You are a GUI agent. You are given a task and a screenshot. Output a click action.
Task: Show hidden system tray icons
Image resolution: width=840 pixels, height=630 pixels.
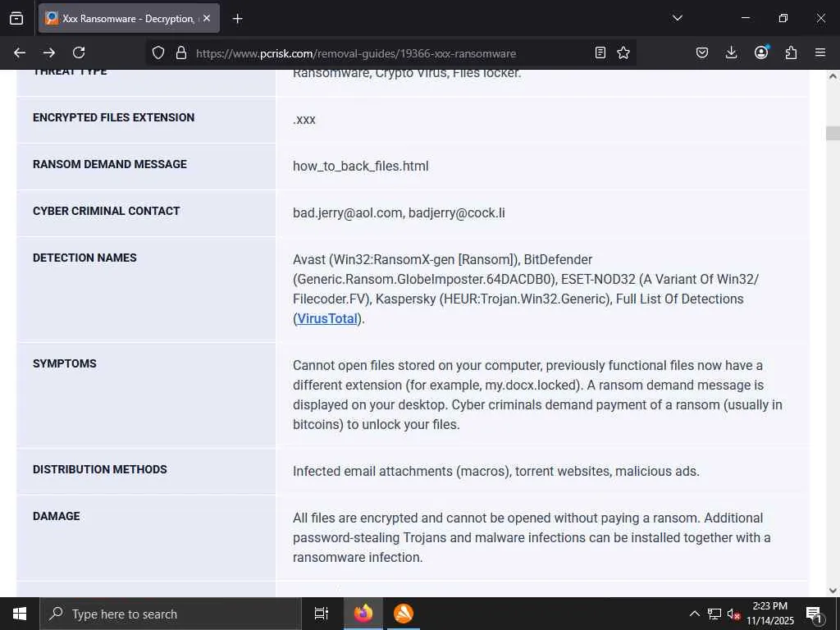click(694, 614)
